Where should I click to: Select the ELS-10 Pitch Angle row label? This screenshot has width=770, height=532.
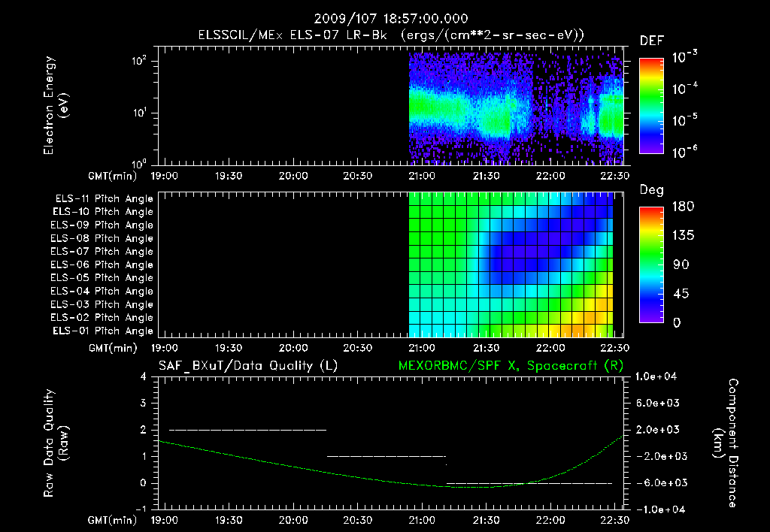click(x=102, y=212)
